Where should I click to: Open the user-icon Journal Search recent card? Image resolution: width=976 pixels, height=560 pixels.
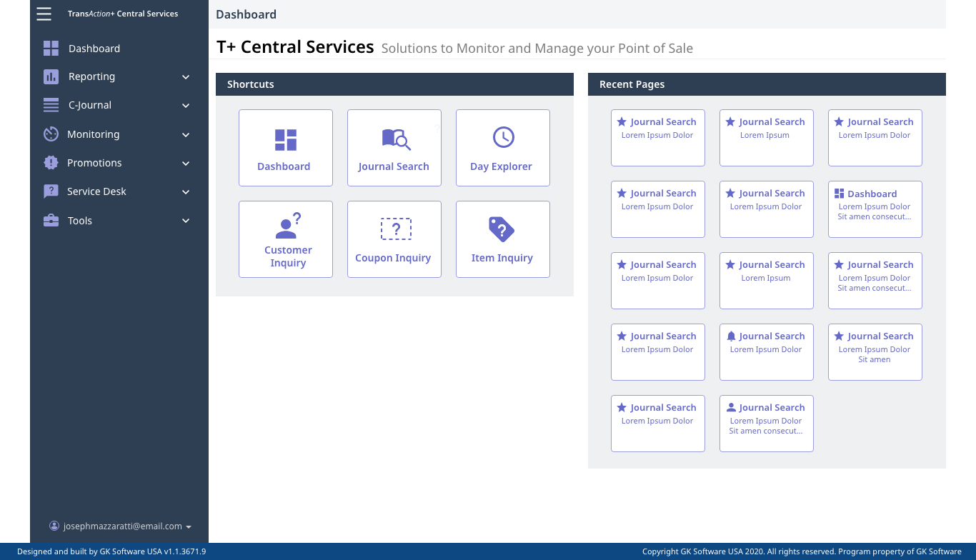point(766,423)
